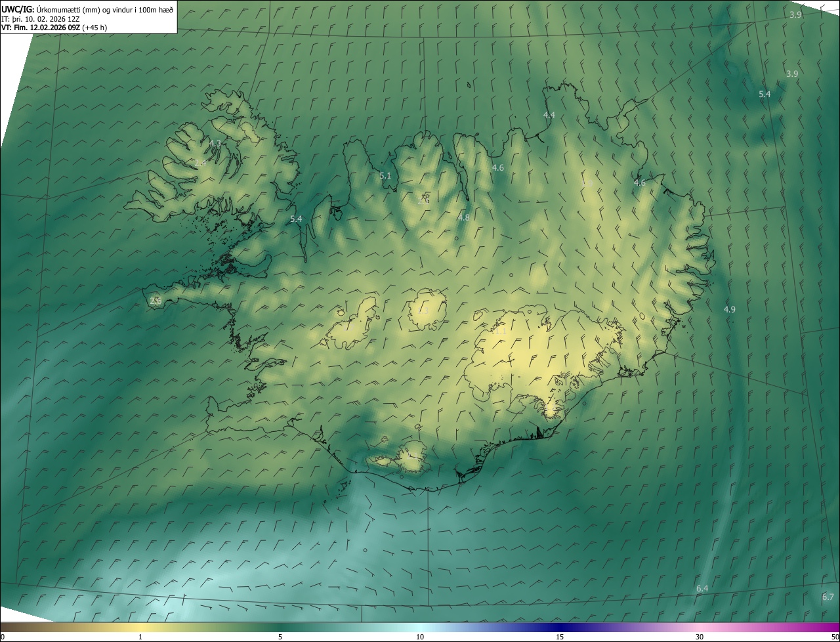
Task: Select the "30" tick label on the colour scale
Action: coord(700,637)
